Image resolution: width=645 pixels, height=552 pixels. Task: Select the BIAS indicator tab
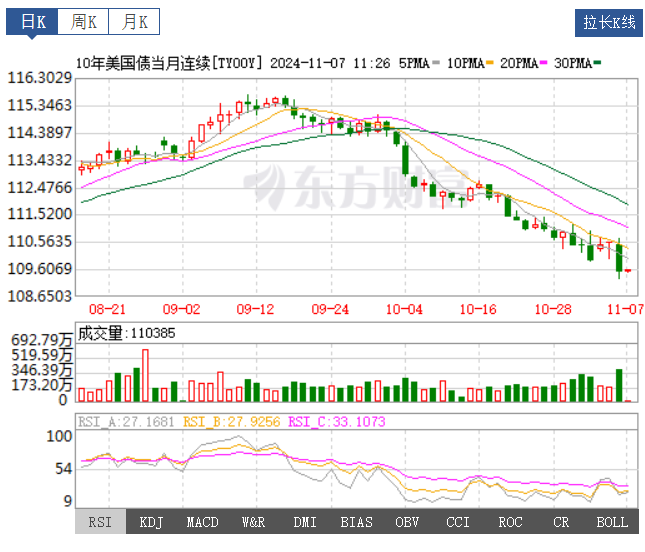click(x=356, y=522)
